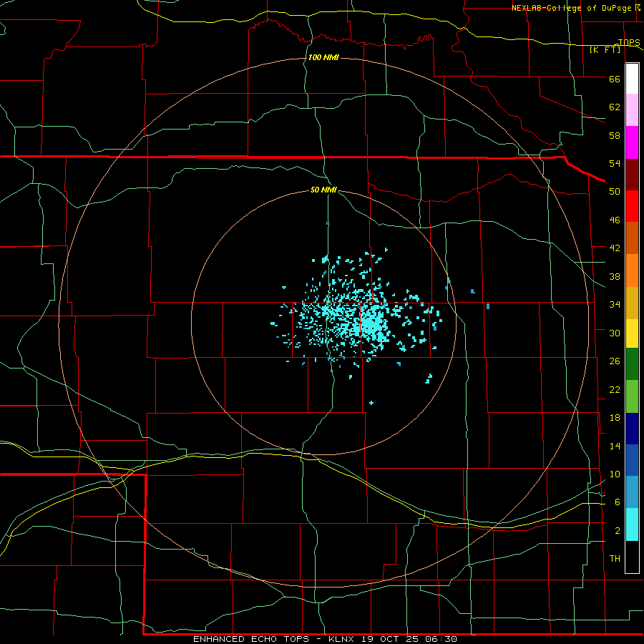Click the legend value "26"
This screenshot has width=644, height=644.
point(615,361)
